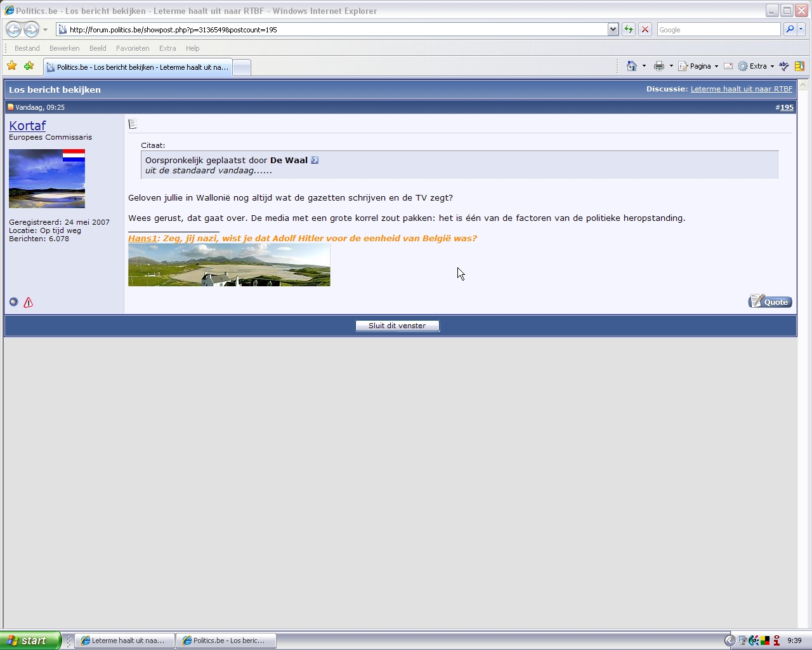Screen dimensions: 812x650
Task: Click the Add to Favorites icon
Action: pos(29,66)
